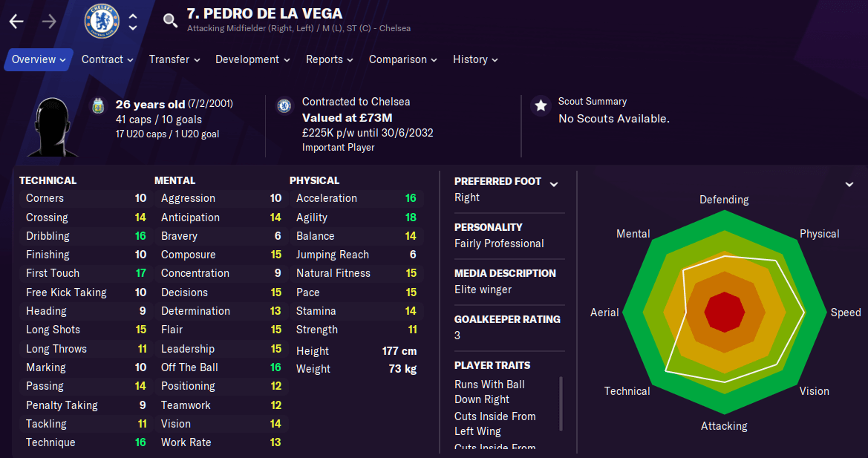This screenshot has width=868, height=458.
Task: Click the Scout Summary star icon
Action: point(541,105)
